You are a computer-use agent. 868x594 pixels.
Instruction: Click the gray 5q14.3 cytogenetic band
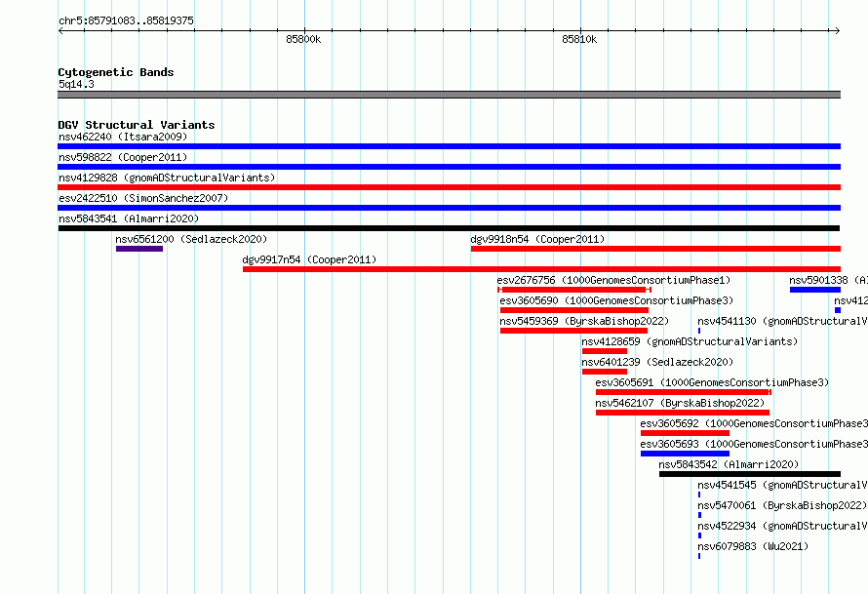(x=449, y=95)
